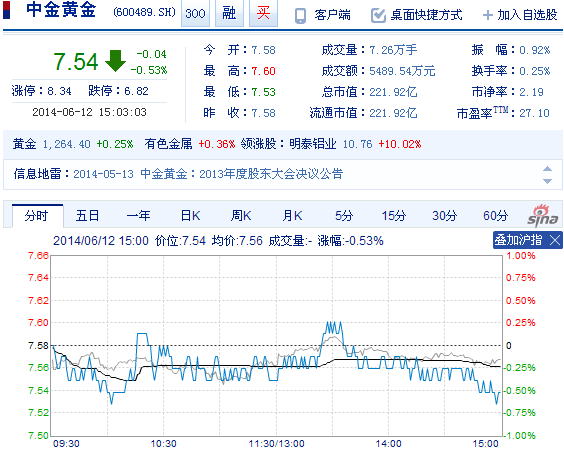Select the 60分 chart tab
The width and height of the screenshot is (564, 451).
[496, 216]
